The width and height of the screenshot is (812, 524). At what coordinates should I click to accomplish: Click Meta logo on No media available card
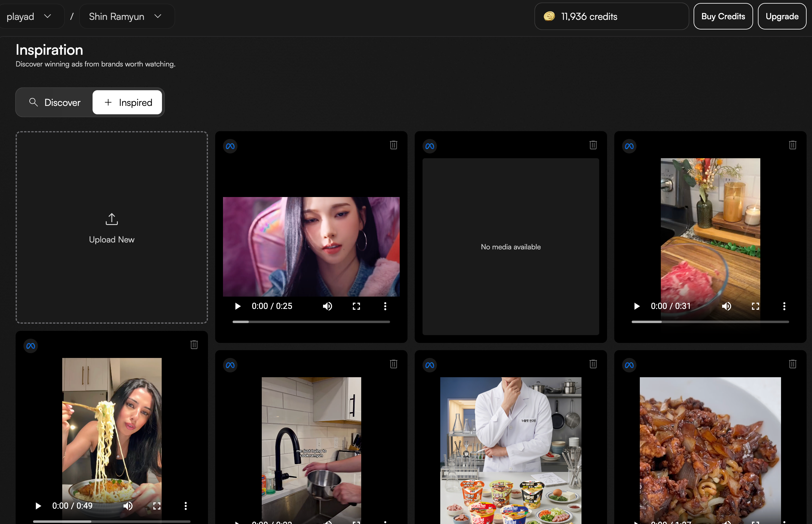pos(430,146)
